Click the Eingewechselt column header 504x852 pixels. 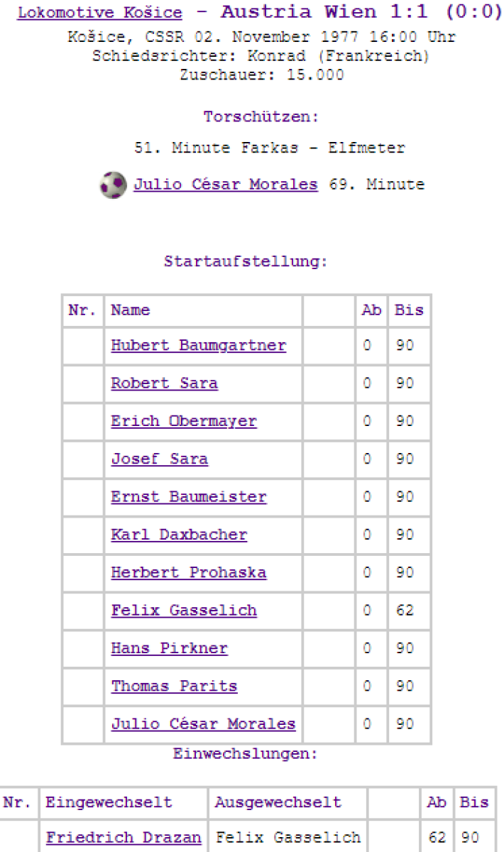[109, 803]
